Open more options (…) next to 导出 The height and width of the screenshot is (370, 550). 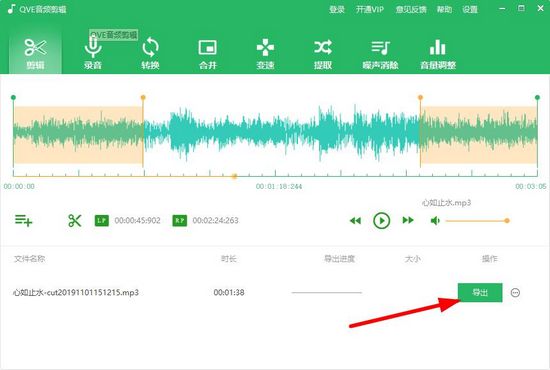point(515,292)
